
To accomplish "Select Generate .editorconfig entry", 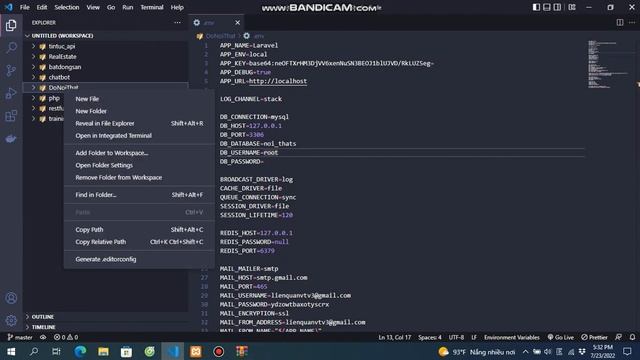I will [x=139, y=259].
